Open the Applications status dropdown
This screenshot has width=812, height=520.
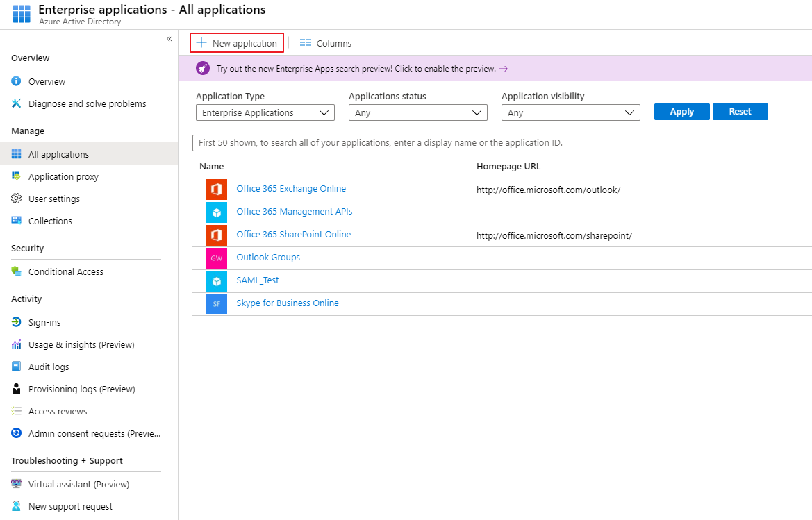(x=417, y=112)
